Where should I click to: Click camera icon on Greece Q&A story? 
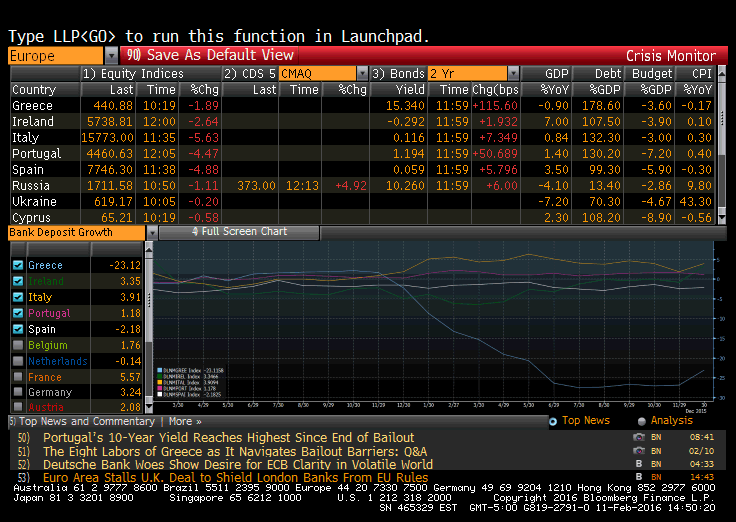click(x=639, y=451)
